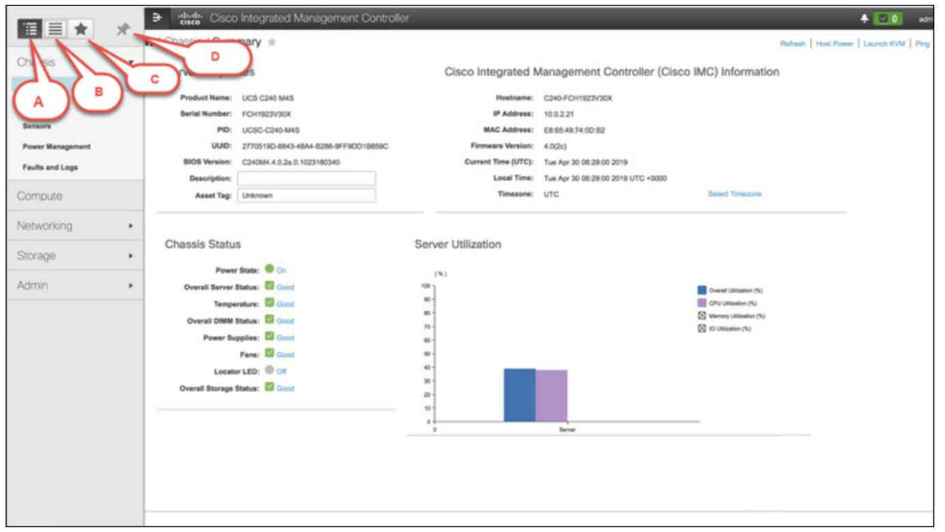This screenshot has width=945, height=532.
Task: Click the Select Timezone link
Action: coord(734,194)
